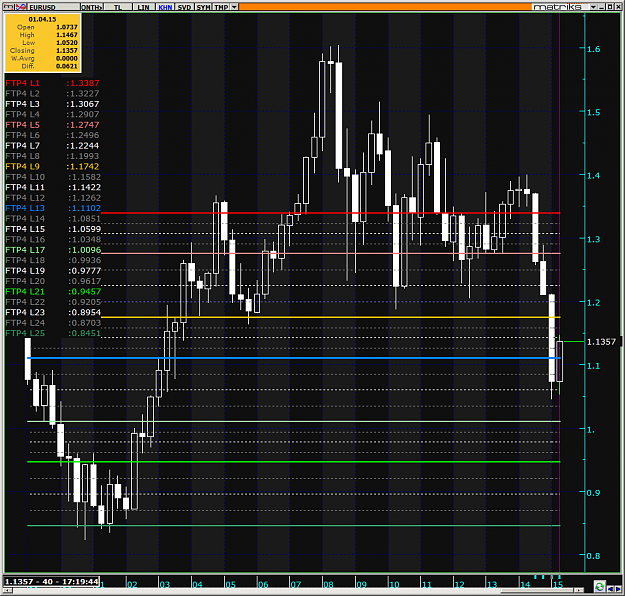Select the FTP4 L9 indicator label
The height and width of the screenshot is (596, 625).
coord(23,166)
